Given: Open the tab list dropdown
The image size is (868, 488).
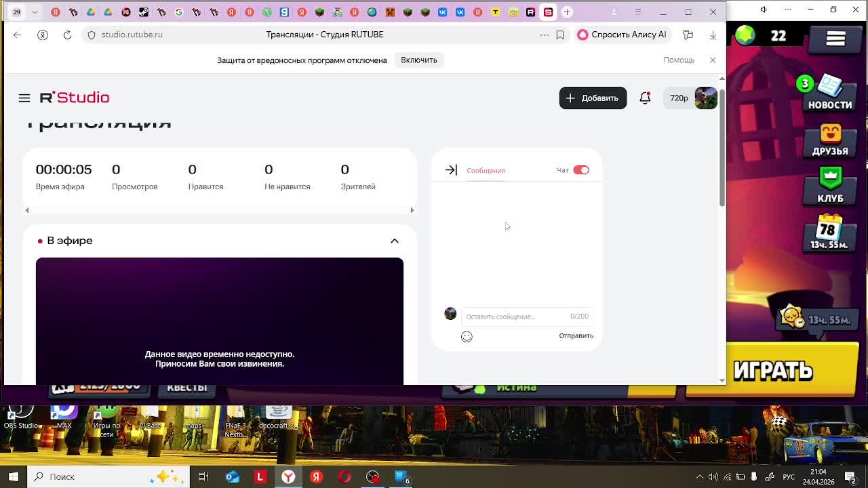Looking at the screenshot, I should tap(35, 12).
